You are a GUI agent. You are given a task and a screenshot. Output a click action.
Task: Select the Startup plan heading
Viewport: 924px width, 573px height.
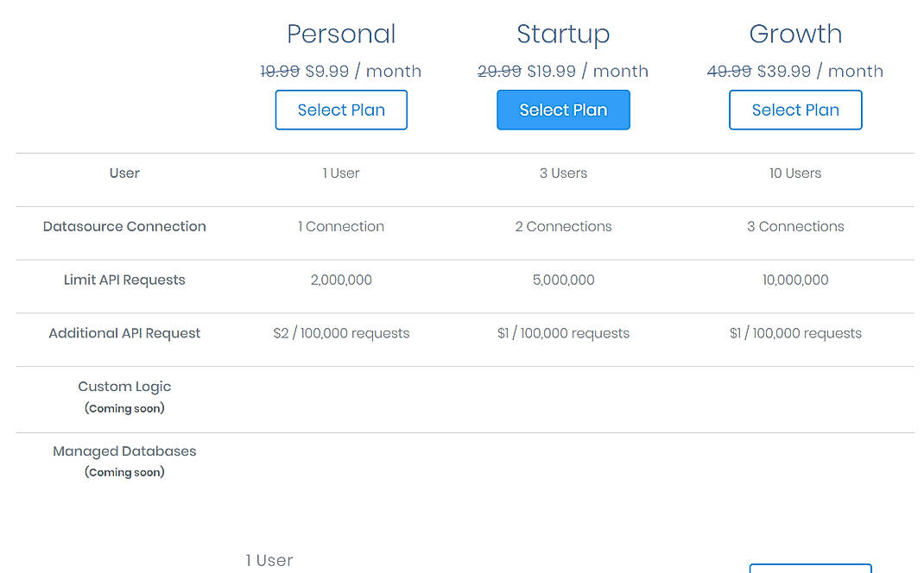coord(563,34)
